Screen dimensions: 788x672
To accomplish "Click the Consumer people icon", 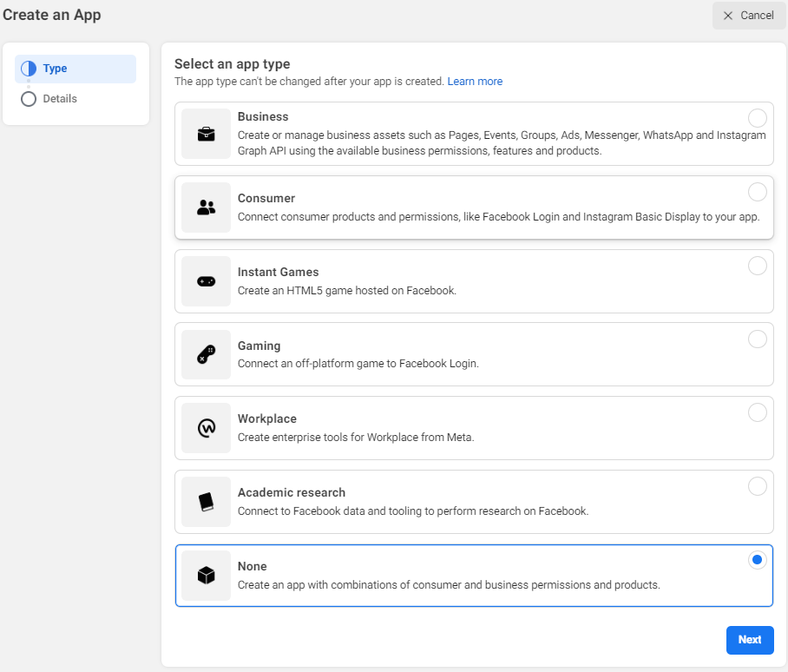I will [206, 208].
